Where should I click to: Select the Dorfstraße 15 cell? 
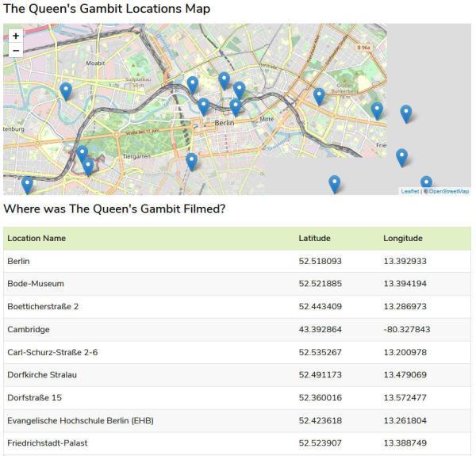pyautogui.click(x=34, y=397)
